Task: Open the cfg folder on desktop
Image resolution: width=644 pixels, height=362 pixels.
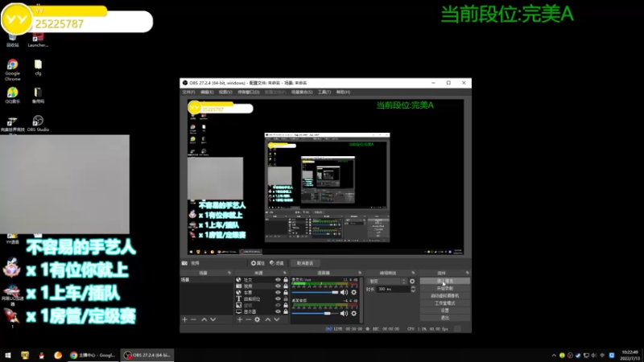Action: [38, 68]
